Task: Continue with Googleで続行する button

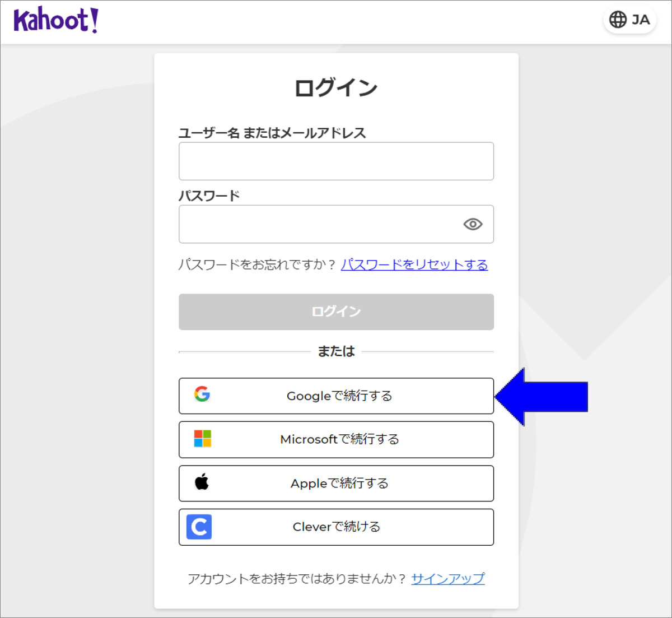Action: click(x=336, y=396)
